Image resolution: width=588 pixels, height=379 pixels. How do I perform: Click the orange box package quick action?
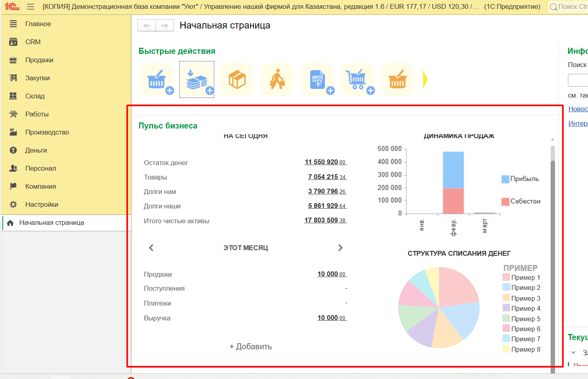(237, 79)
